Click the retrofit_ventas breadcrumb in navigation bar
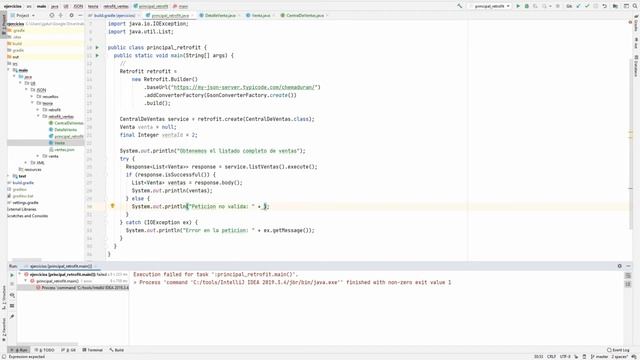Image resolution: width=640 pixels, height=360 pixels. 116,6
